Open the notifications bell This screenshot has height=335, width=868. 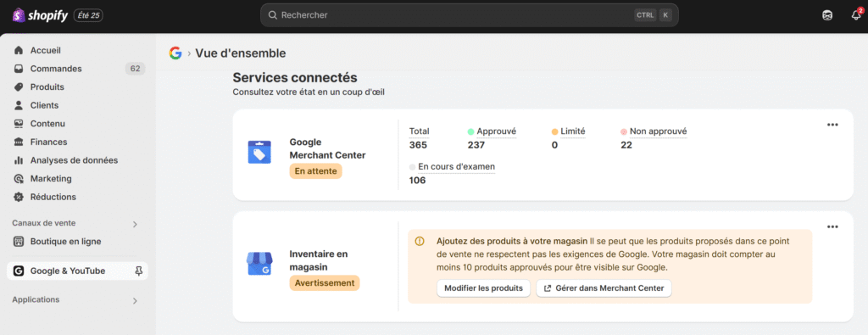coord(856,15)
